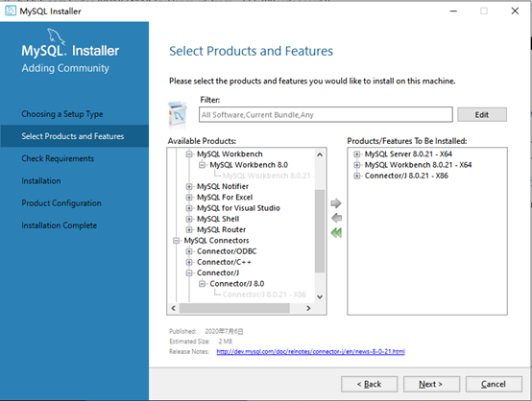Click the horizontal scrollbar thumb in Available Products
Viewport: 532px width, 401px height.
tap(234, 308)
